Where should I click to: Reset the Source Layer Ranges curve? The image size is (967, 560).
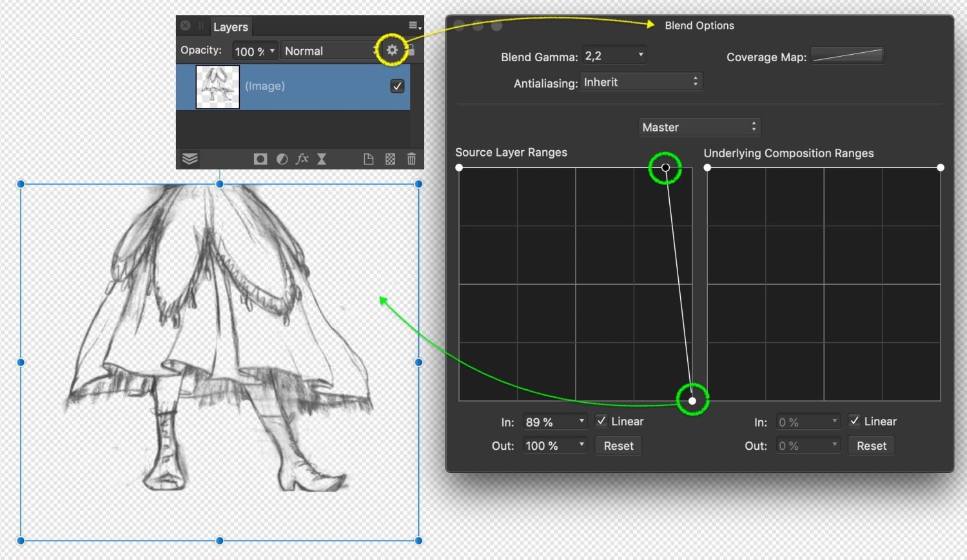point(618,446)
